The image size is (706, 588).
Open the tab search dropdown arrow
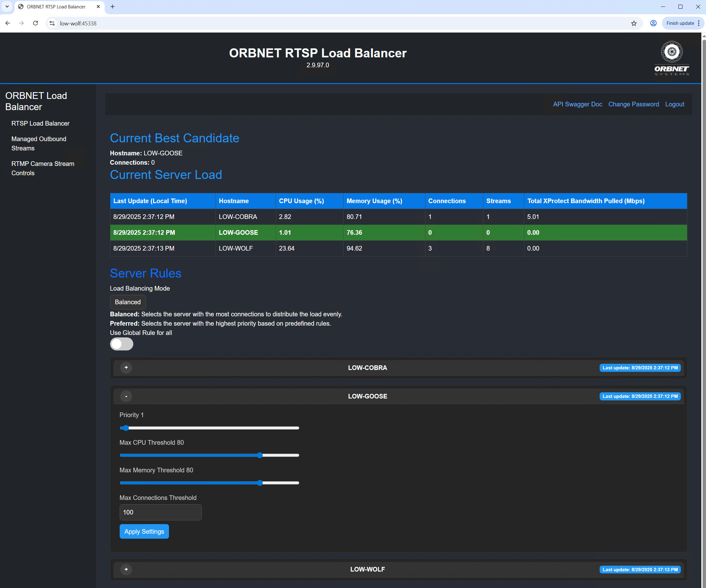(x=7, y=7)
